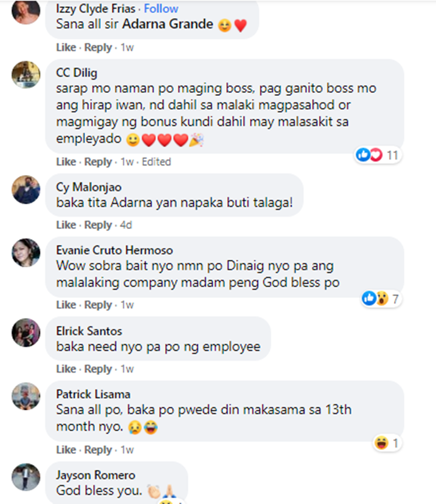
Task: Like CC Dilig's comment
Action: click(x=66, y=162)
